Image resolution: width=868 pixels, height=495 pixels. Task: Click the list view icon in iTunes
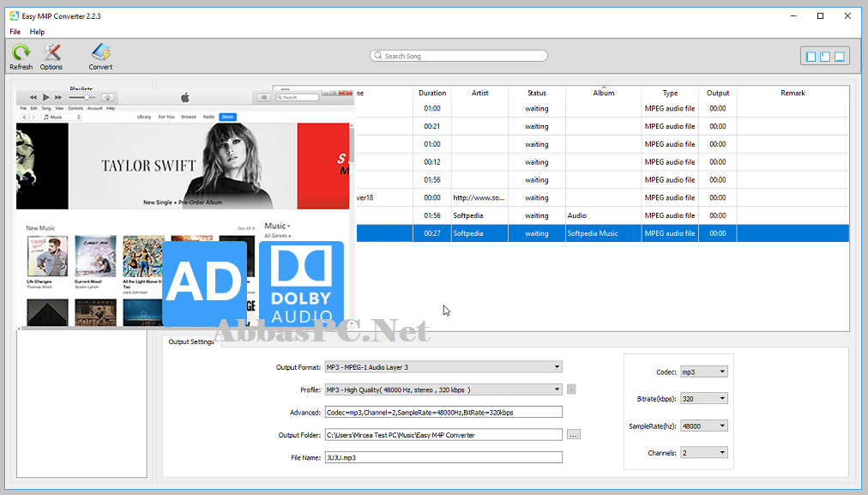(263, 98)
